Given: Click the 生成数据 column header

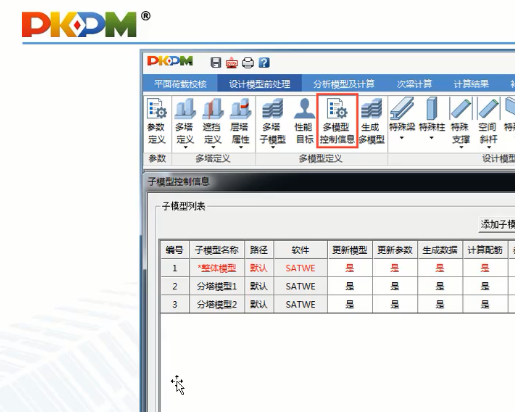Looking at the screenshot, I should pyautogui.click(x=440, y=250).
